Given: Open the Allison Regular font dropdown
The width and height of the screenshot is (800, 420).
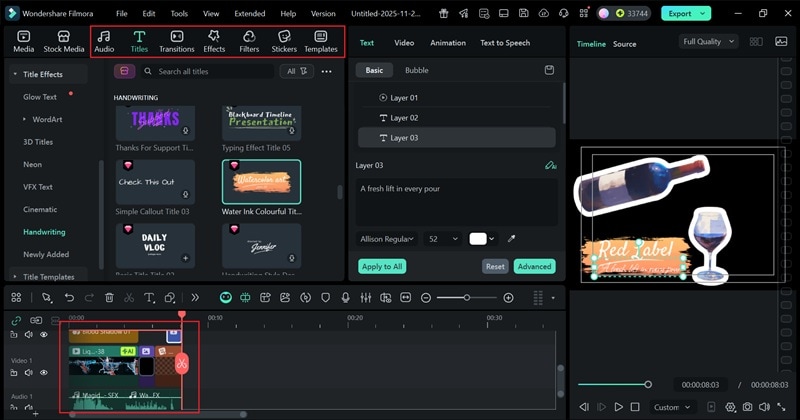Looking at the screenshot, I should (386, 239).
